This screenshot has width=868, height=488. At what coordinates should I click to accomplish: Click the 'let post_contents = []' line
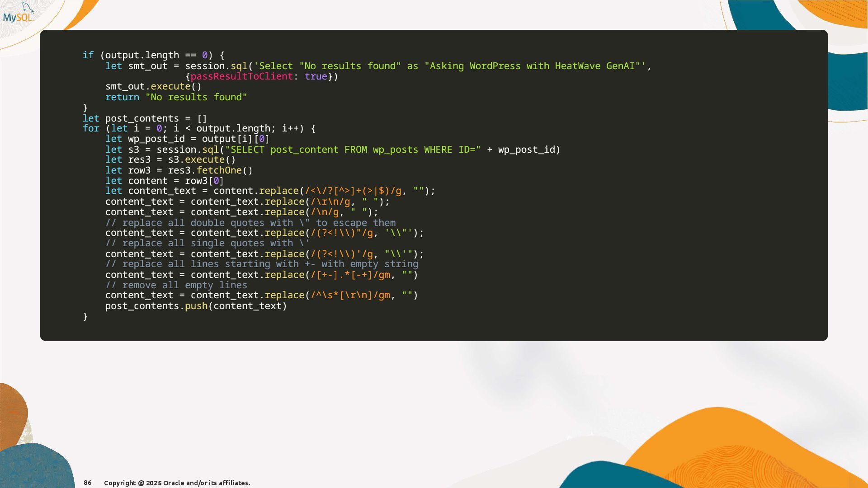tap(145, 118)
